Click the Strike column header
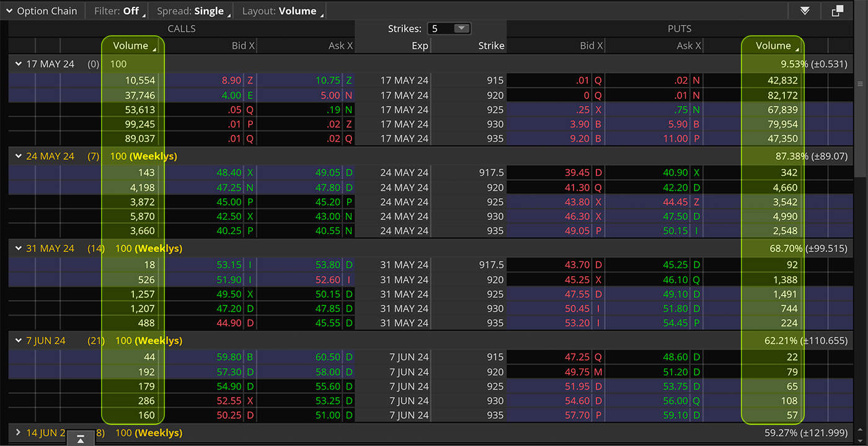This screenshot has height=446, width=868. (x=491, y=46)
